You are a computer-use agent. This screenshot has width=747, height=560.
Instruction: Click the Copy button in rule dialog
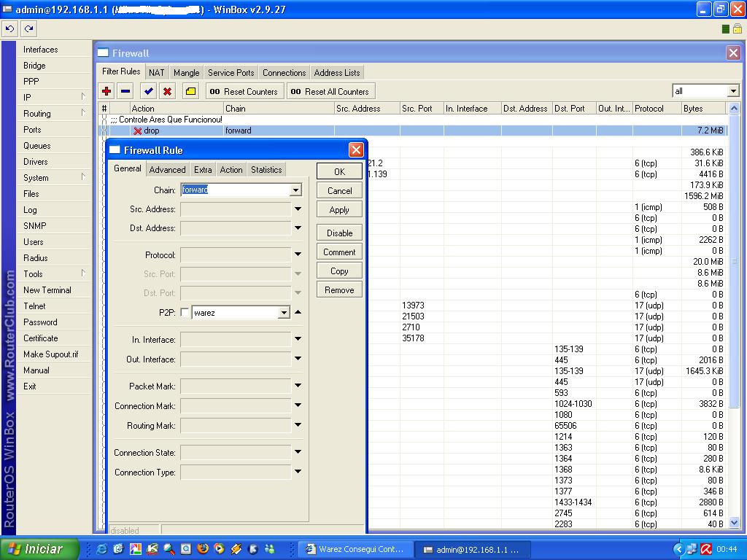339,271
